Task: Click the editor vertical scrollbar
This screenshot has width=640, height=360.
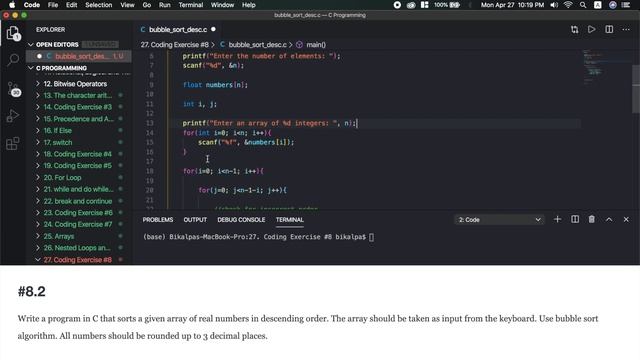Action: 636,89
